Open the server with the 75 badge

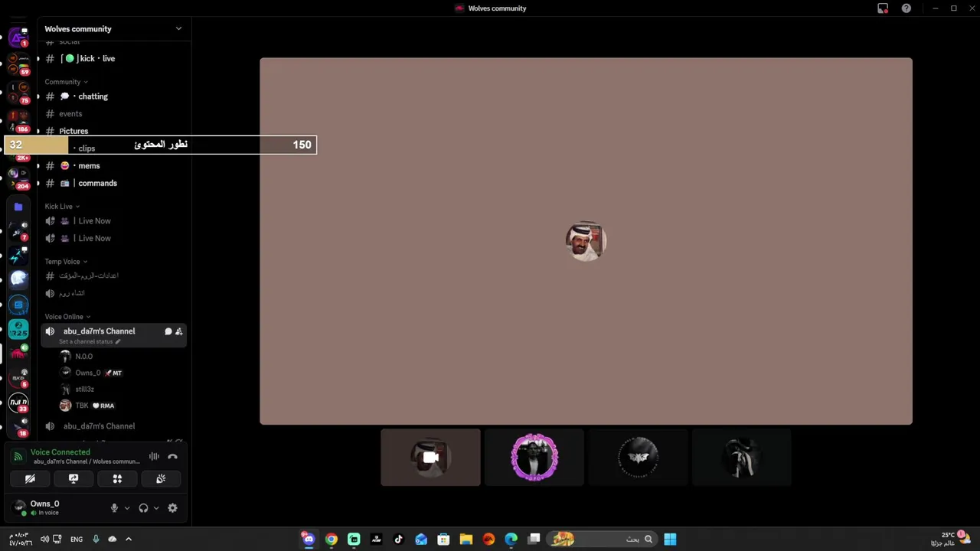(18, 93)
